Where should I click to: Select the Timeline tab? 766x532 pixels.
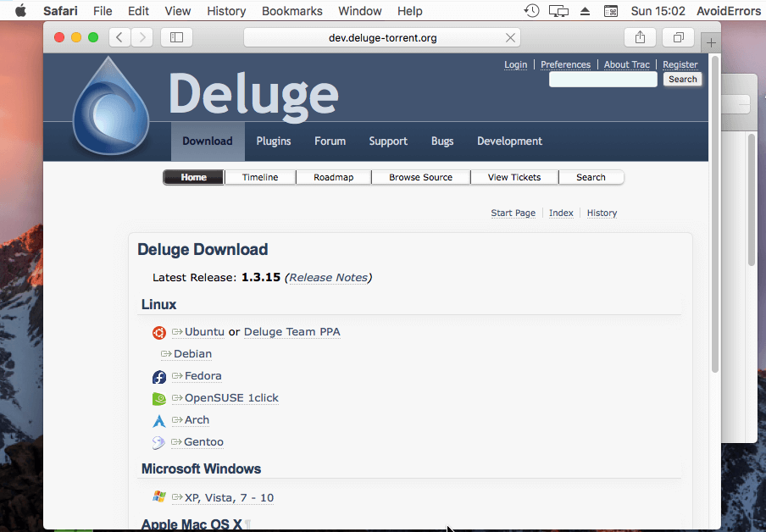click(260, 177)
